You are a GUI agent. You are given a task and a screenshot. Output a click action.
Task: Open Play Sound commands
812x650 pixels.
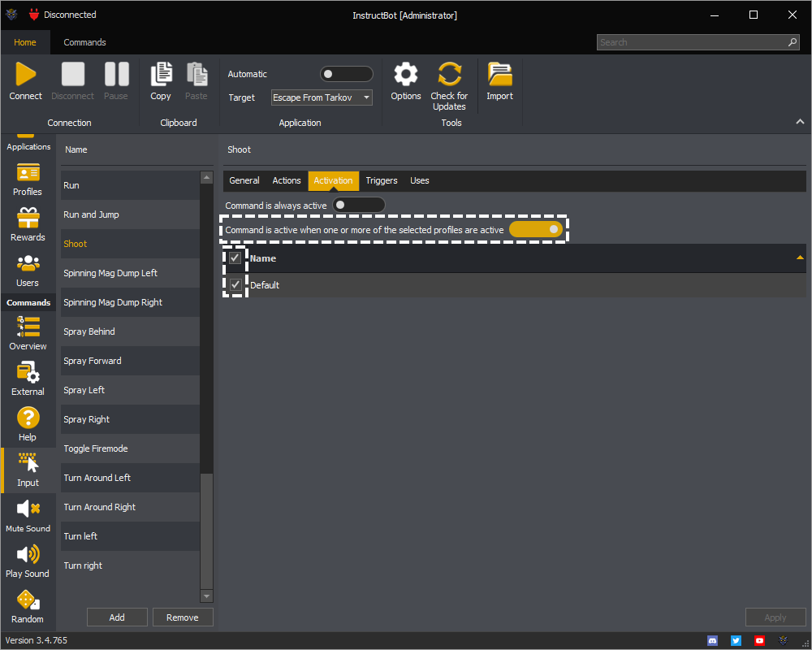pyautogui.click(x=28, y=561)
